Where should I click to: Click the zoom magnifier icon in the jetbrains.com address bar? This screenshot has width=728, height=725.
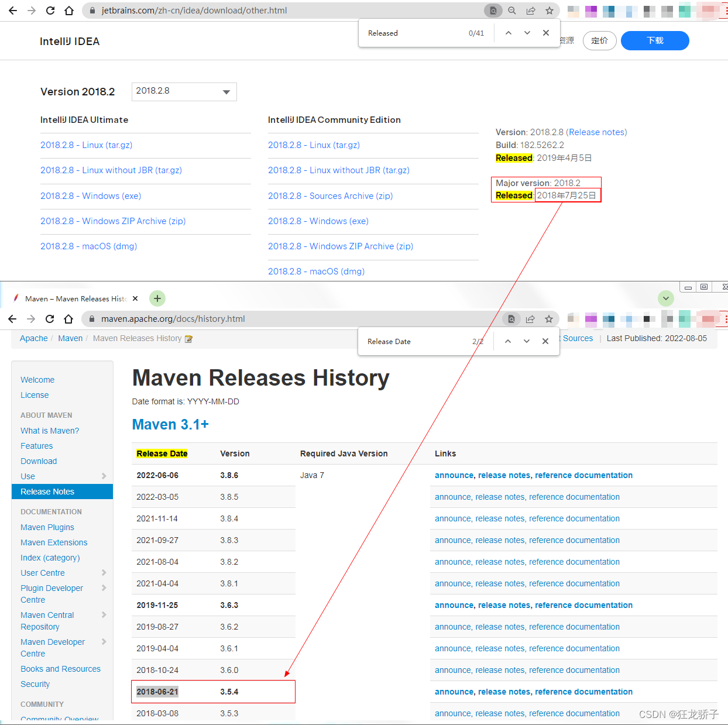coord(512,11)
